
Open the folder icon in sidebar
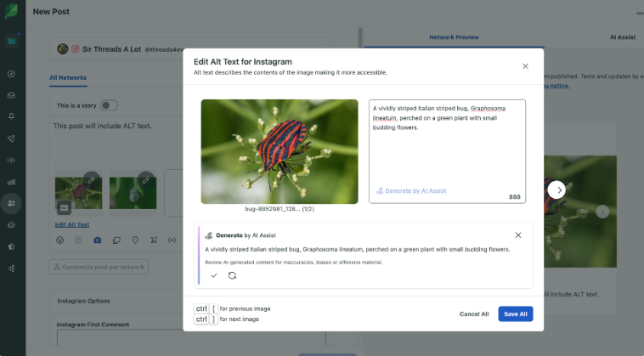12,41
